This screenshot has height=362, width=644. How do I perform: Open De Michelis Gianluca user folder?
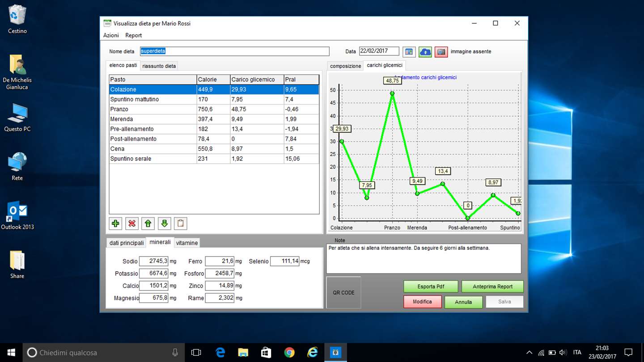tap(17, 72)
